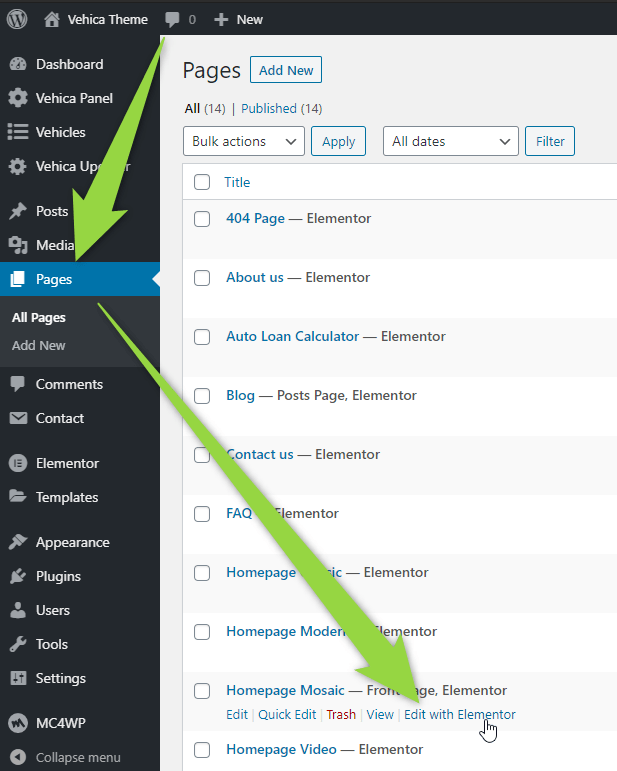
Task: Tick the checkbox for 404 Page
Action: [202, 219]
